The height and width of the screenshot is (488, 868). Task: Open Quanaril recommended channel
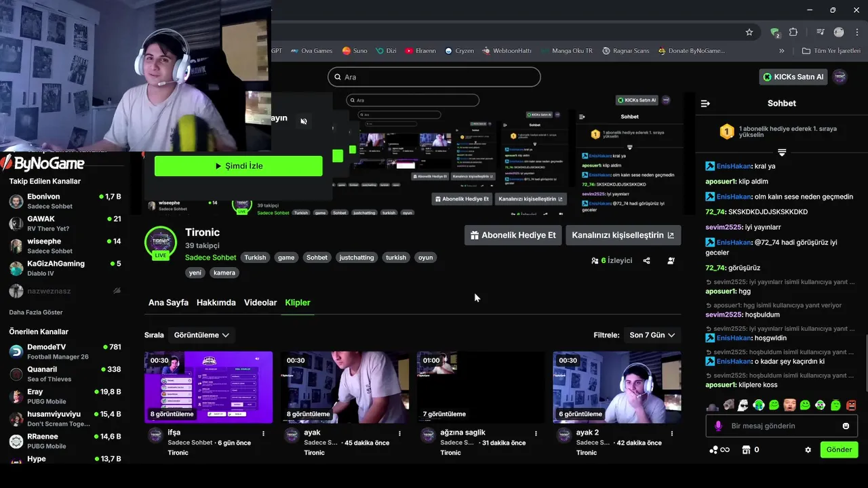click(x=64, y=374)
